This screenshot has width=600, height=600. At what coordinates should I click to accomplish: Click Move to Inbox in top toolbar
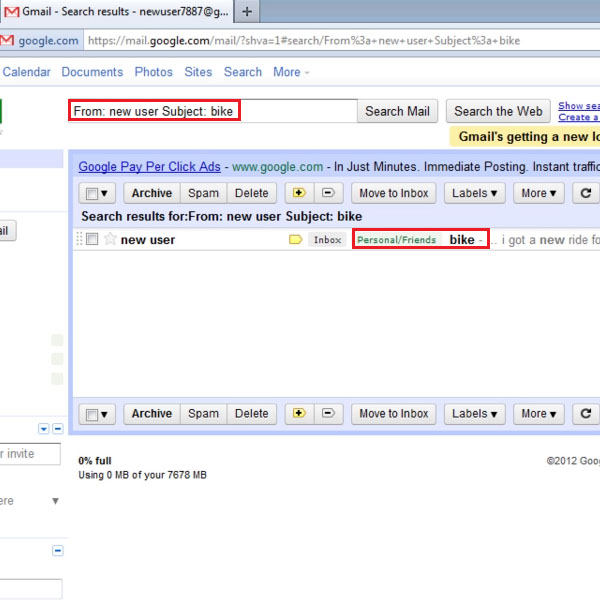394,193
